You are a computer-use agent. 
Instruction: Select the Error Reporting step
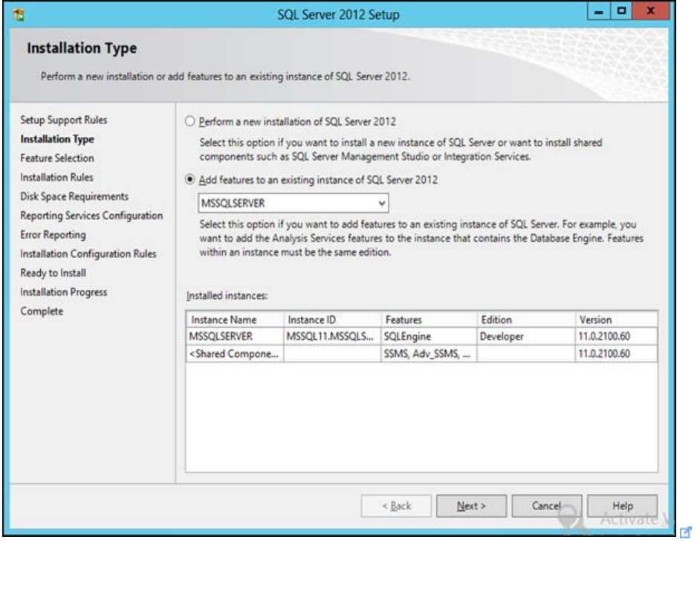pos(53,235)
